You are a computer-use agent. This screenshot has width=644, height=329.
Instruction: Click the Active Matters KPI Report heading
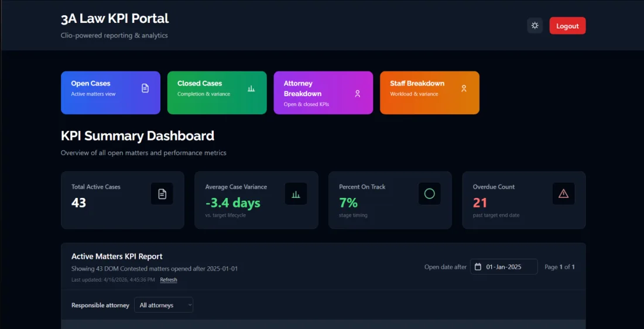[117, 256]
